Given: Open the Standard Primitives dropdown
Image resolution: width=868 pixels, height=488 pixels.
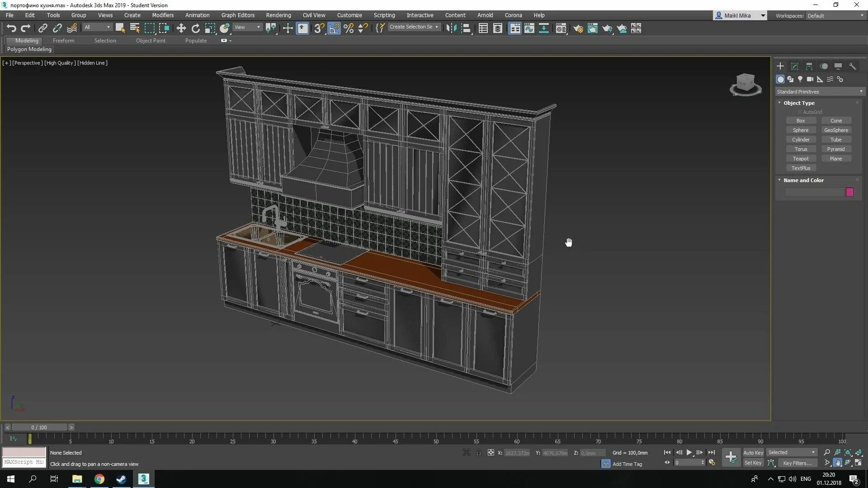Looking at the screenshot, I should [819, 92].
